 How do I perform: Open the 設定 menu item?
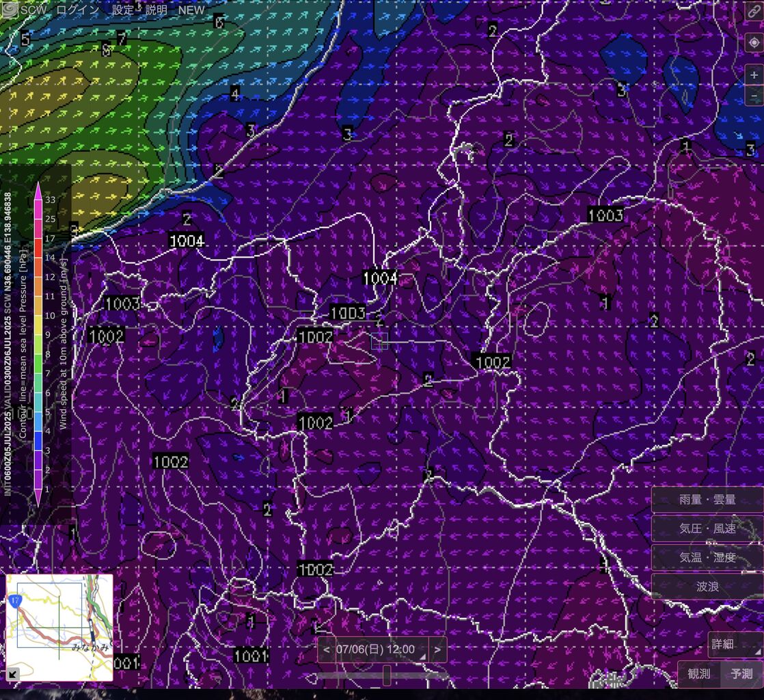[x=122, y=10]
